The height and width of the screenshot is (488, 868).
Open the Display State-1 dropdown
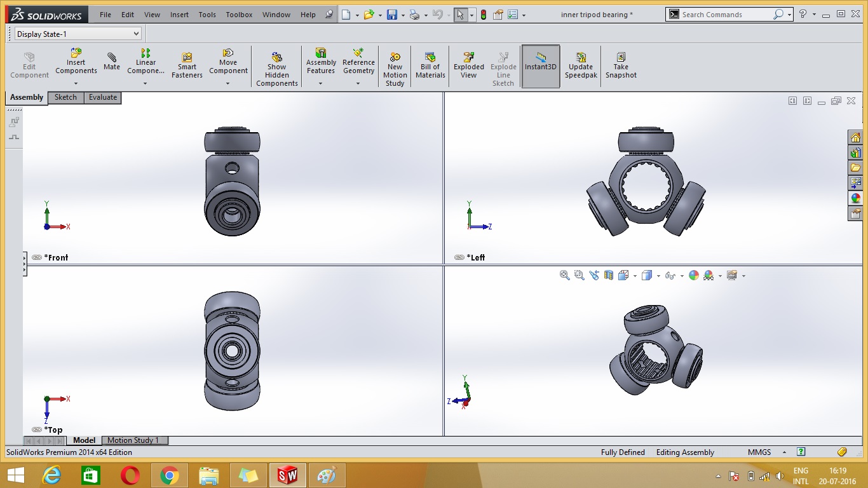pyautogui.click(x=78, y=34)
